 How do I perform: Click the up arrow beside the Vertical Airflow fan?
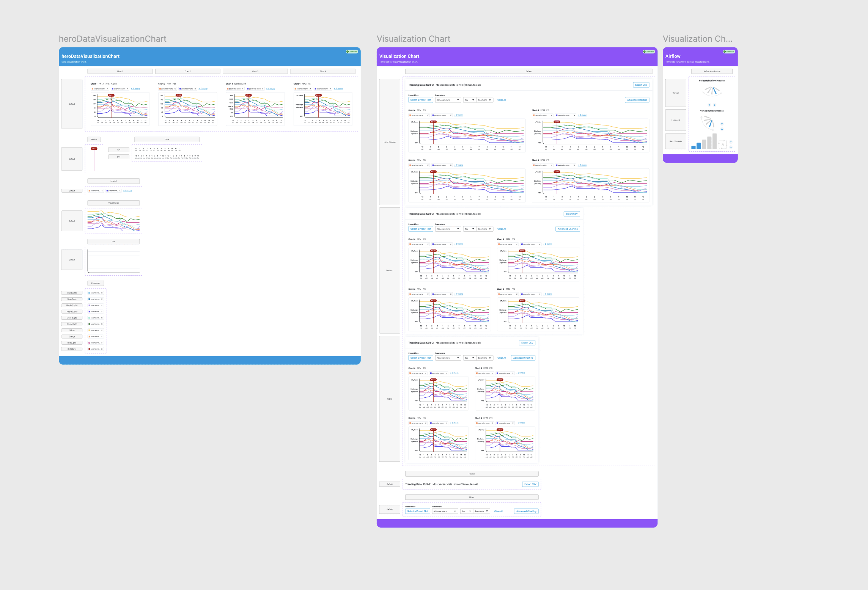(722, 124)
